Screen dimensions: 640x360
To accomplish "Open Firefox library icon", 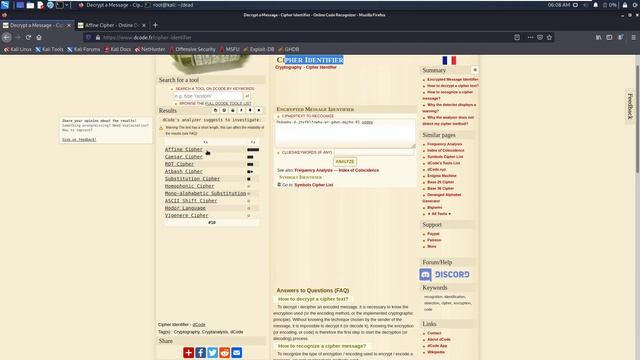I will coord(598,37).
